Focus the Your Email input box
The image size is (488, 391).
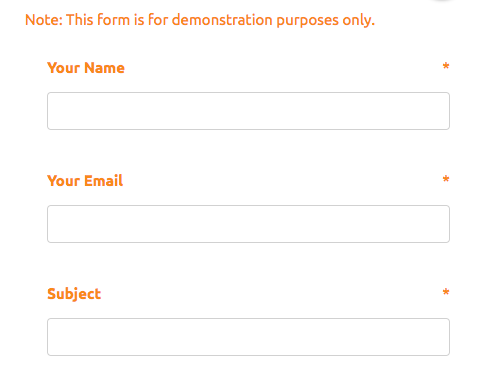point(248,224)
